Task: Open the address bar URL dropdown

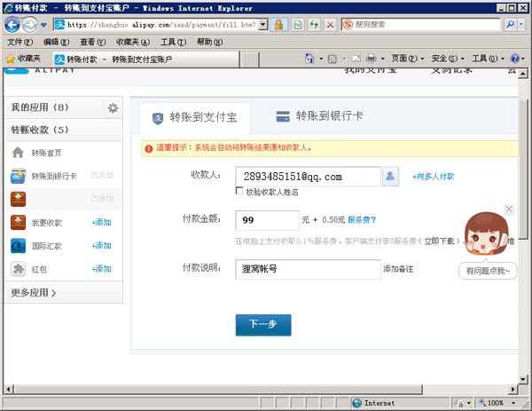Action: [x=262, y=25]
